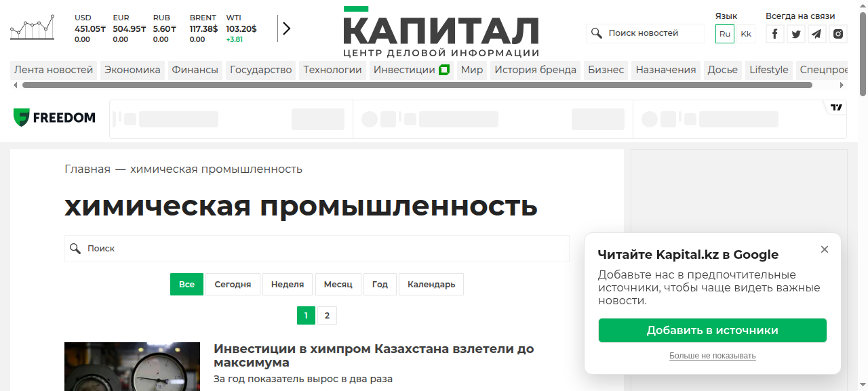This screenshot has width=868, height=391.
Task: Open the Назначения section
Action: click(666, 70)
